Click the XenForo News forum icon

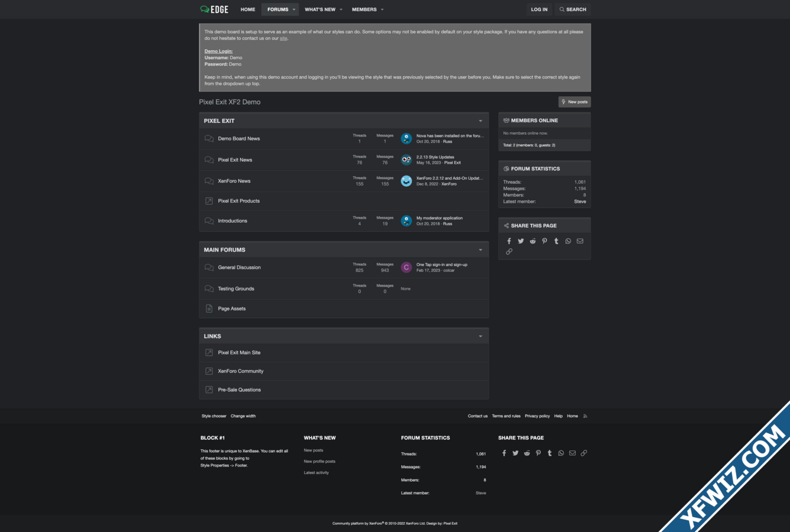[209, 181]
